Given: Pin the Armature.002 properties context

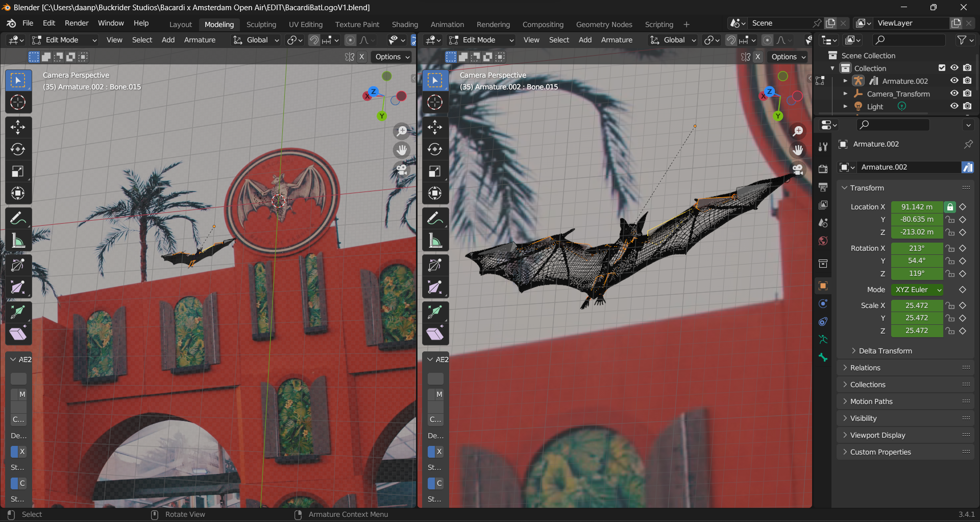Looking at the screenshot, I should coord(968,145).
